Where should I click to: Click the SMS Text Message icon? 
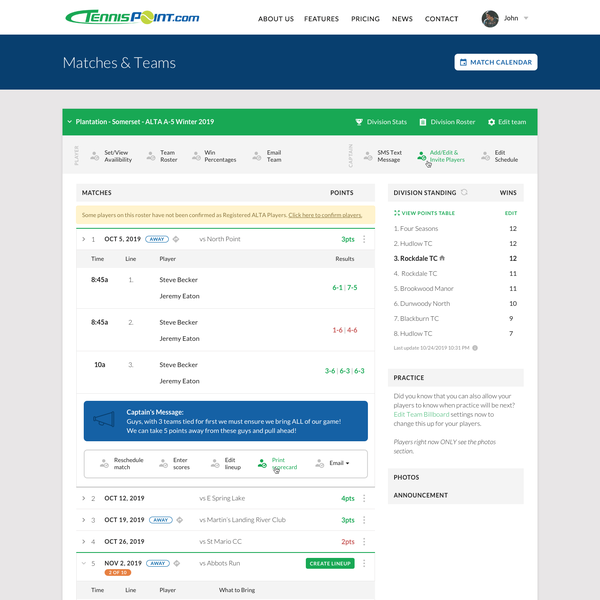[x=368, y=155]
